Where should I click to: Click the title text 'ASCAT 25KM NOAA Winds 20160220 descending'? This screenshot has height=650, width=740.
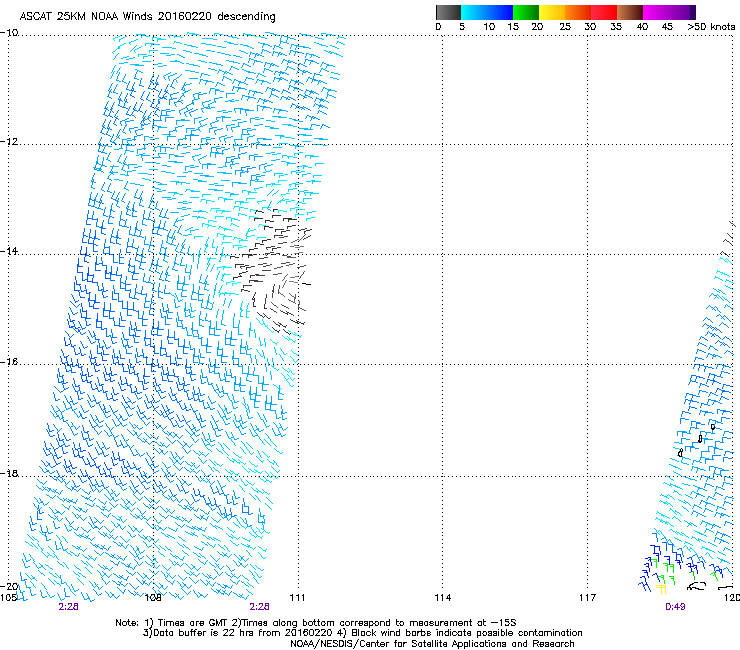pyautogui.click(x=148, y=17)
